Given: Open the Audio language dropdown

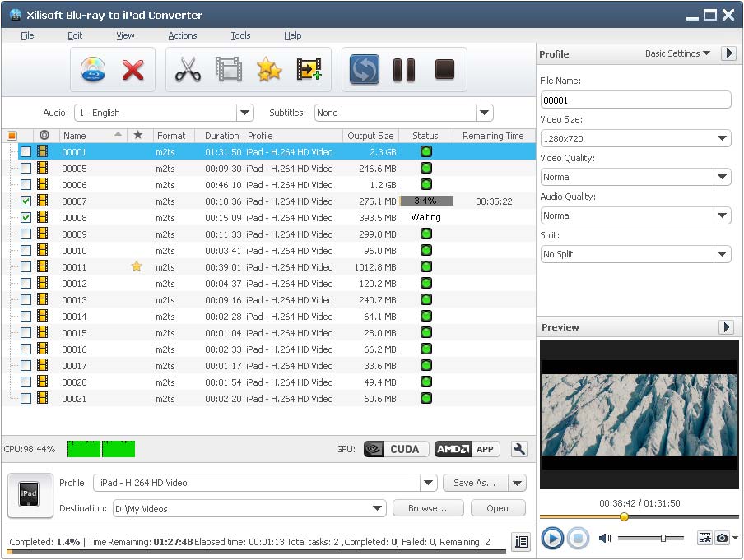Looking at the screenshot, I should (x=244, y=113).
